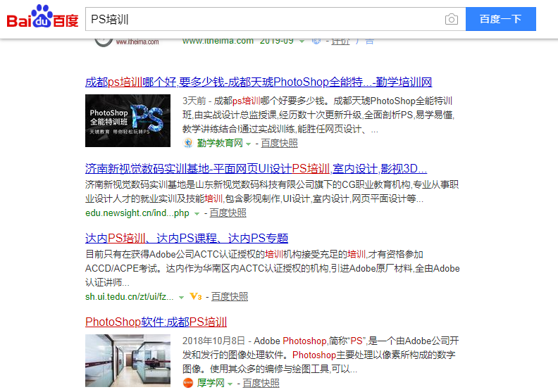Expand dropdown arrow after sh.ui.tedu.cn URL
The width and height of the screenshot is (558, 392).
[182, 298]
